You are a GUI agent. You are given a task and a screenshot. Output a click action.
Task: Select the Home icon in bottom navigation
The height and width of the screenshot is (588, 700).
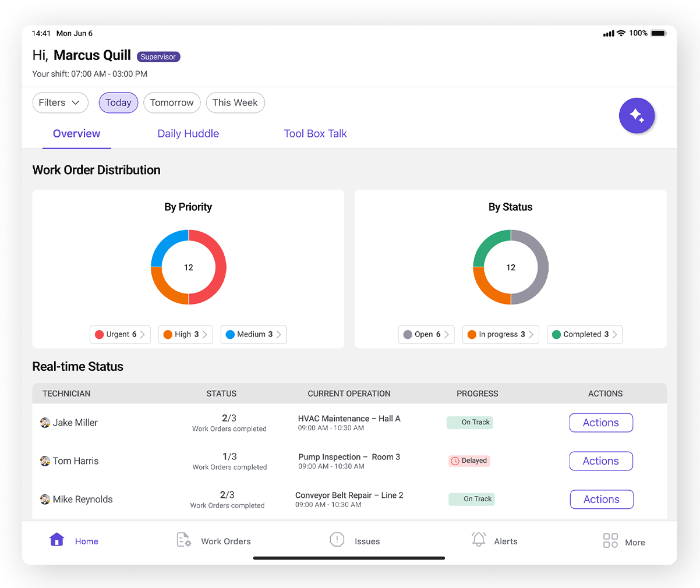click(56, 540)
